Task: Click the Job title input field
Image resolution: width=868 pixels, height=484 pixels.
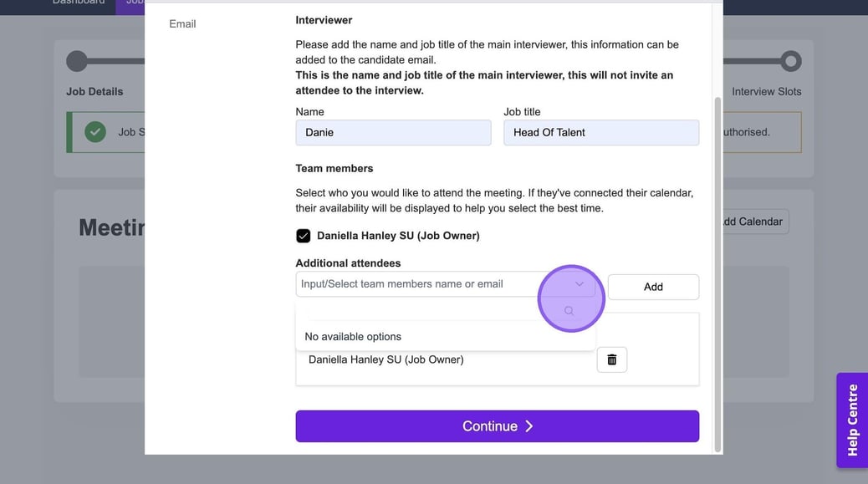Action: point(601,132)
